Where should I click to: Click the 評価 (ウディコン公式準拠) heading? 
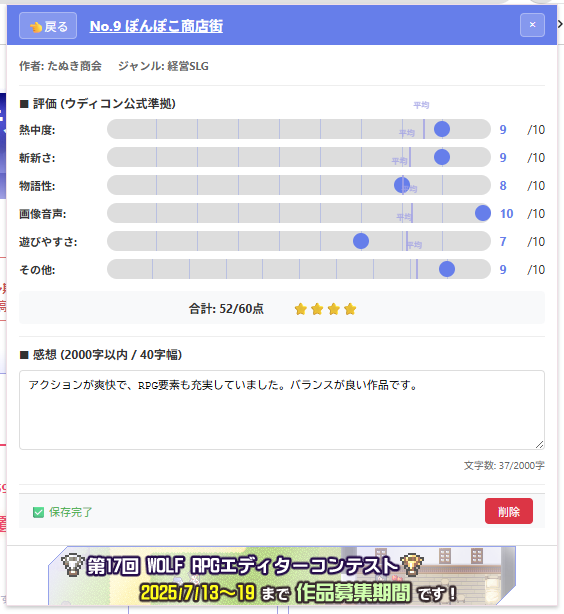pos(98,104)
